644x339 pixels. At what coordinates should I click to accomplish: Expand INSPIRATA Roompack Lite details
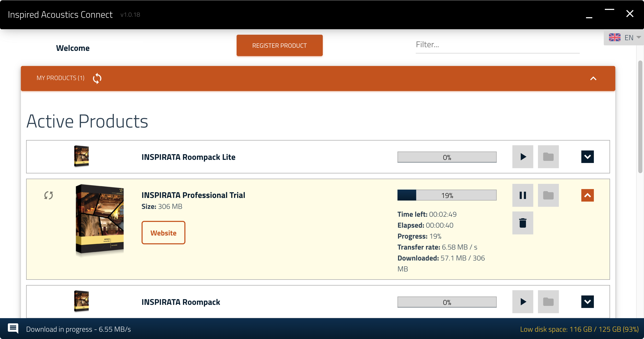(x=588, y=157)
